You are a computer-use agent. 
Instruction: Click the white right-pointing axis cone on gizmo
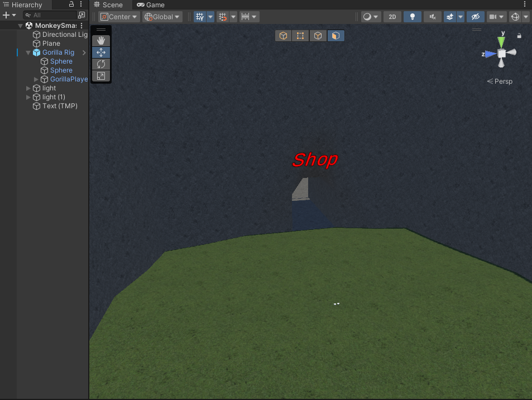click(511, 52)
